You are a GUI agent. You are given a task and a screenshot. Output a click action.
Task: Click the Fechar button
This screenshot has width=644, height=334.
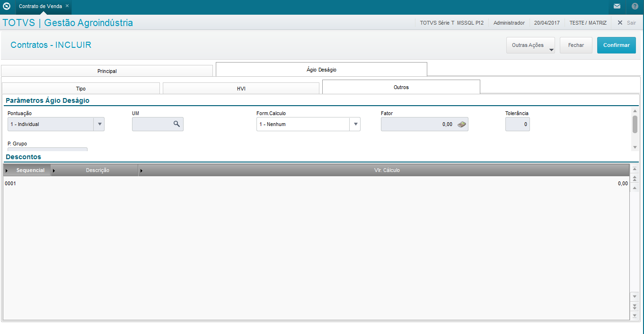576,45
